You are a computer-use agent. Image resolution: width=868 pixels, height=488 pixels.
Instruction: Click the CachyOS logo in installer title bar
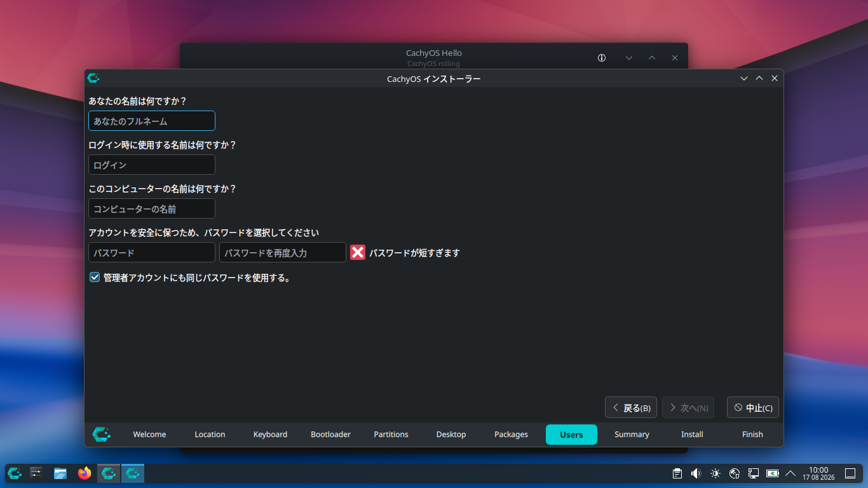coord(93,78)
